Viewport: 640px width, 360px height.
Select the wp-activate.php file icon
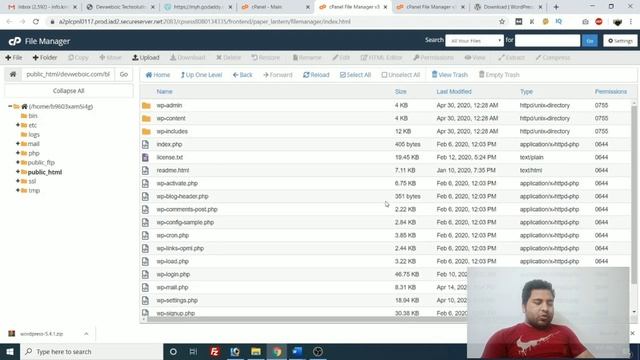(145, 183)
